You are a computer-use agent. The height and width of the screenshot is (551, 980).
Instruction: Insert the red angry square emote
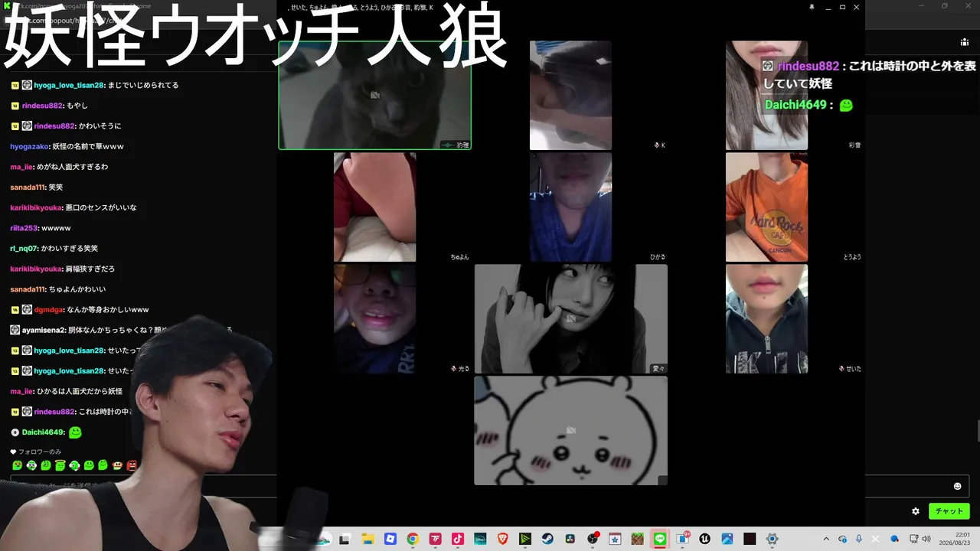132,465
